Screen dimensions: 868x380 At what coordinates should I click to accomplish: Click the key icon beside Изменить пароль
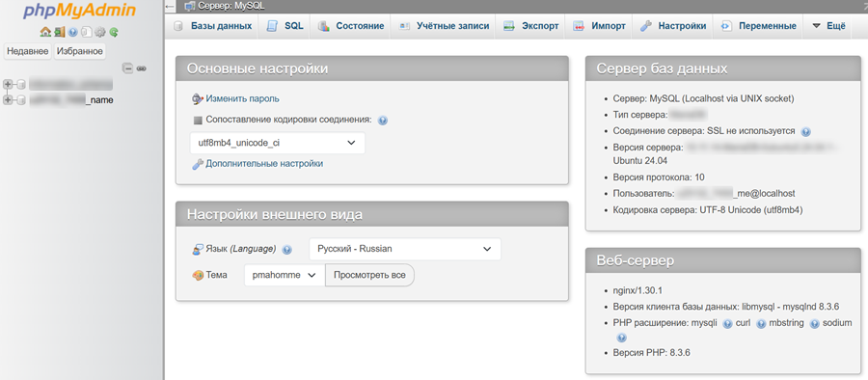click(x=197, y=99)
